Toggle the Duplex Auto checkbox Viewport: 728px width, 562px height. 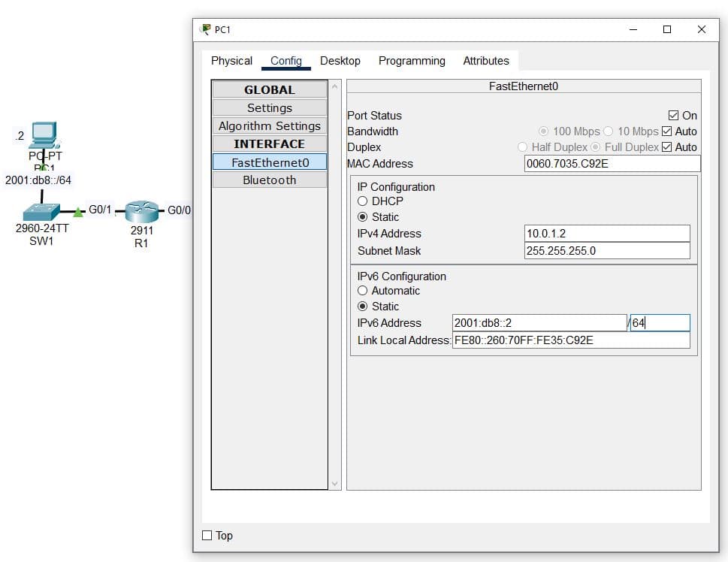click(667, 147)
